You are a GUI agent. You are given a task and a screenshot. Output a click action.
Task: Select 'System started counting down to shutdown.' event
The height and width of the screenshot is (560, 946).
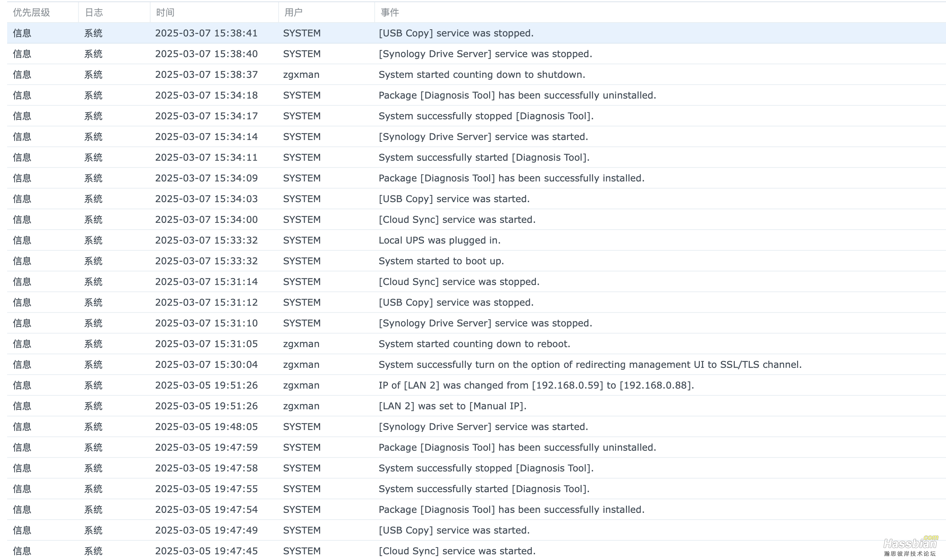tap(482, 75)
